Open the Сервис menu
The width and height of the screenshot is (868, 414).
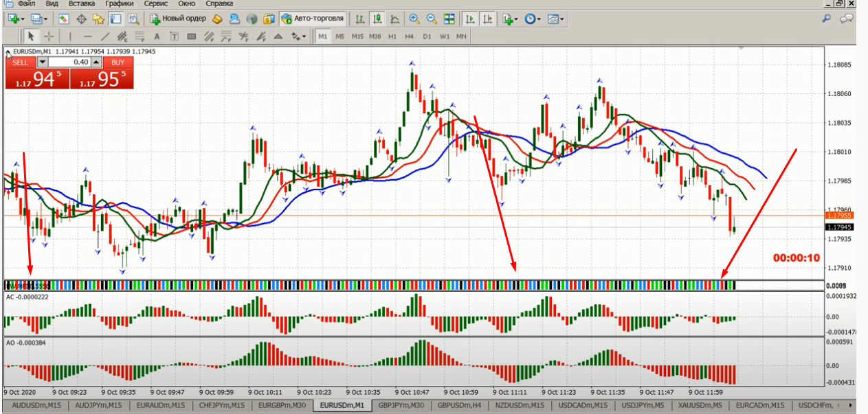tap(155, 4)
